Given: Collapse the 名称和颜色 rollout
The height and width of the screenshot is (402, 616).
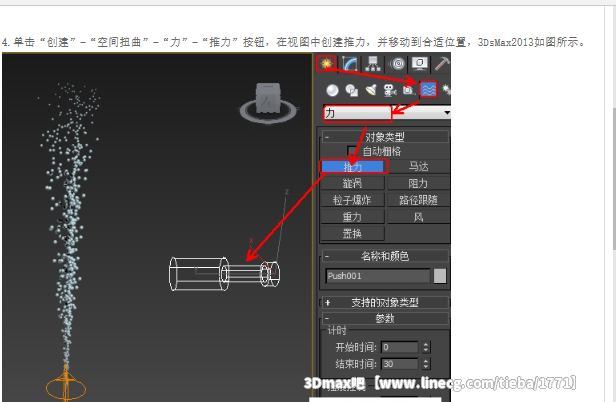Looking at the screenshot, I should click(385, 256).
